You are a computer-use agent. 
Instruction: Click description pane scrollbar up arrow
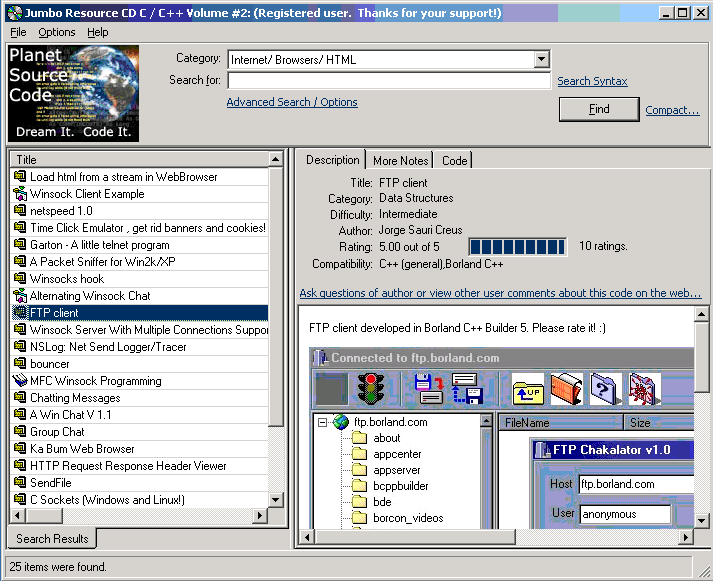tap(701, 314)
